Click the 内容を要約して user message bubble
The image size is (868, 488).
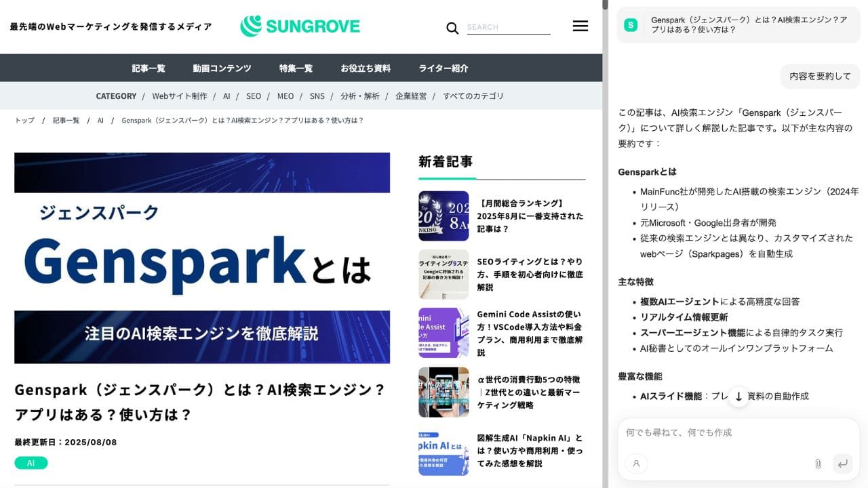(x=820, y=76)
